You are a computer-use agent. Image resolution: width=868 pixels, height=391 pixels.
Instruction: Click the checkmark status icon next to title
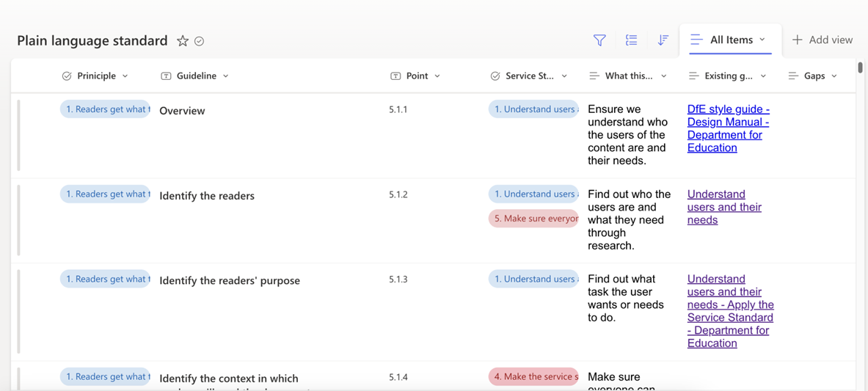tap(200, 41)
